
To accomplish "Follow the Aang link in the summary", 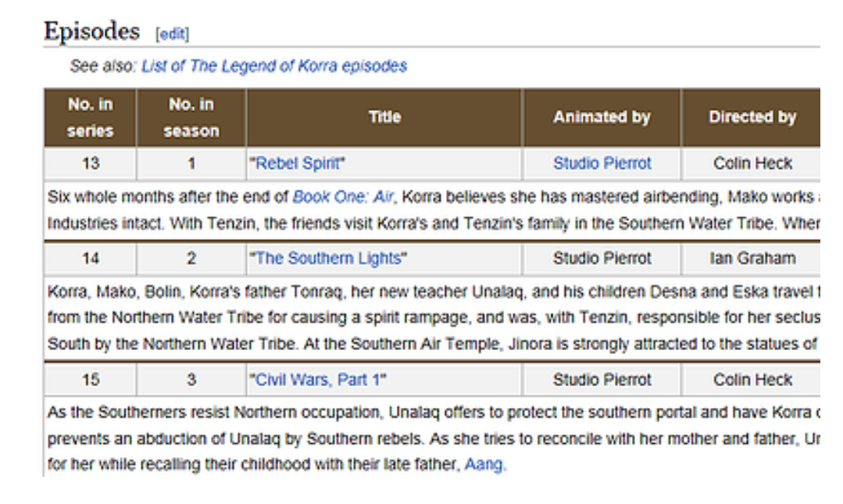I will point(485,464).
